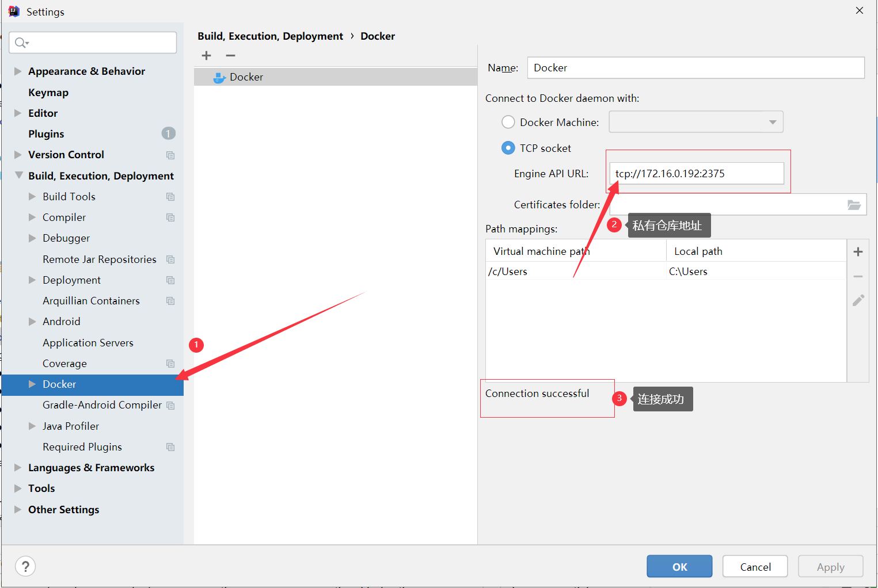The height and width of the screenshot is (588, 878).
Task: Click the Connection successful status text
Action: [537, 394]
